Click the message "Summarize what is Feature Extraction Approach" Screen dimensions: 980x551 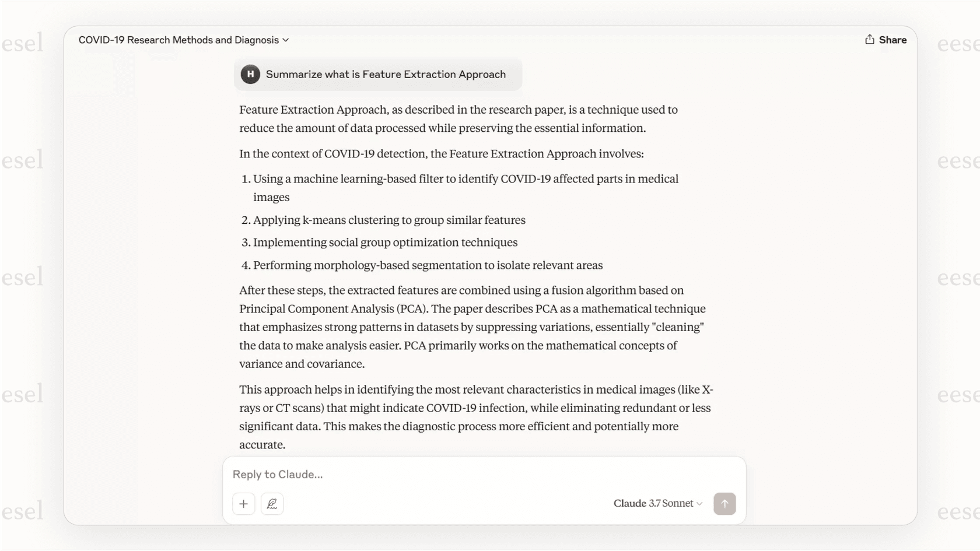386,74
